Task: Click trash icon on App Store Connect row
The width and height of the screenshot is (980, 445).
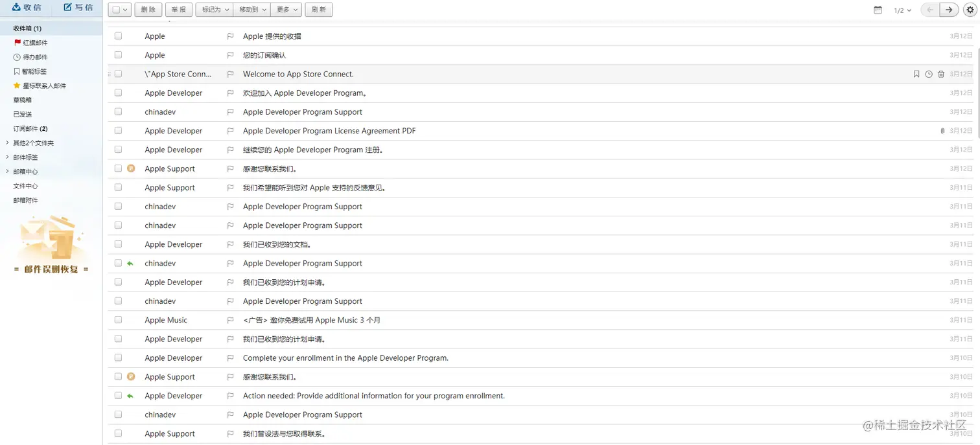Action: (941, 74)
